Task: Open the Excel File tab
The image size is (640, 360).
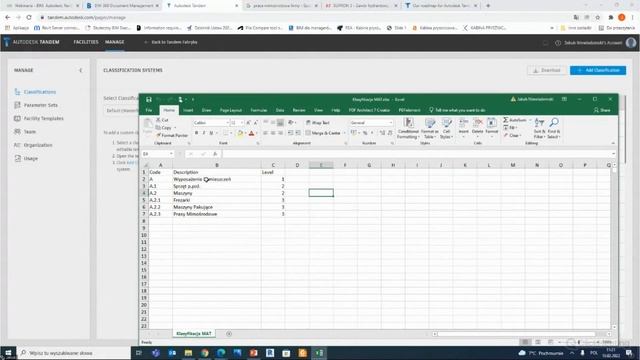Action: pos(149,110)
